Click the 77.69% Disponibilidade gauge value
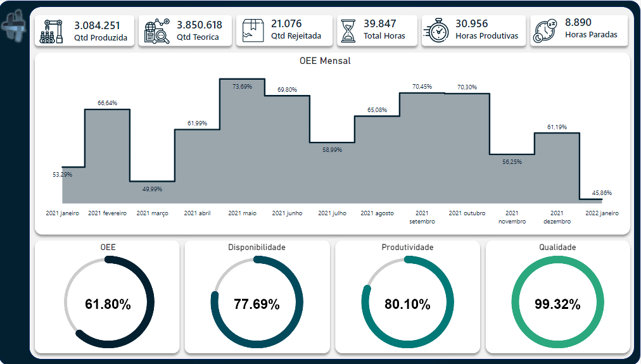This screenshot has width=641, height=364. tap(257, 304)
